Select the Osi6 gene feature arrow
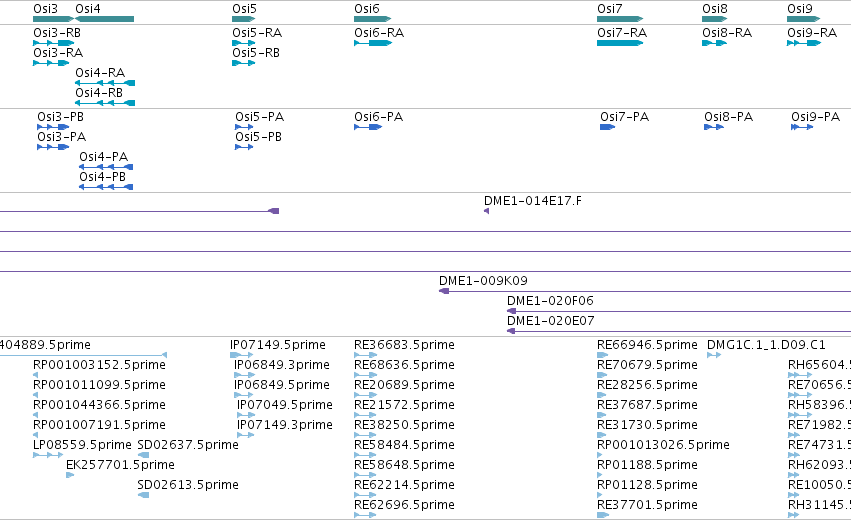Image resolution: width=851 pixels, height=520 pixels. pos(372,19)
